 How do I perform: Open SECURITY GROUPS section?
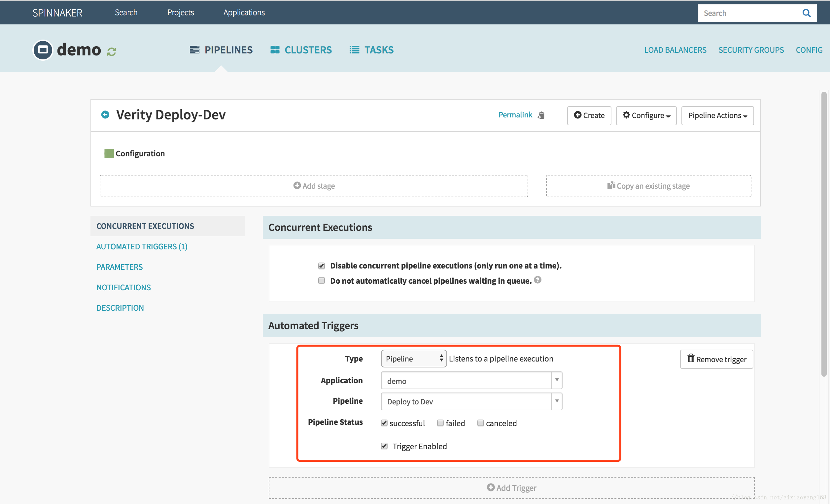tap(751, 50)
